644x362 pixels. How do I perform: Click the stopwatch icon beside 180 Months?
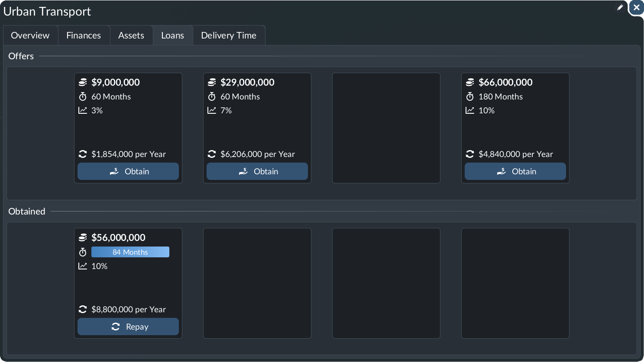pos(470,96)
